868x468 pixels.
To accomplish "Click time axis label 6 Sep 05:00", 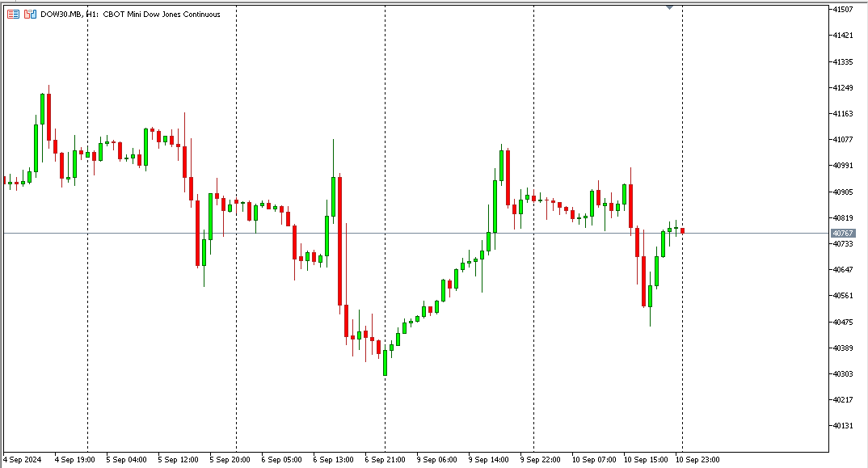I will point(282,460).
